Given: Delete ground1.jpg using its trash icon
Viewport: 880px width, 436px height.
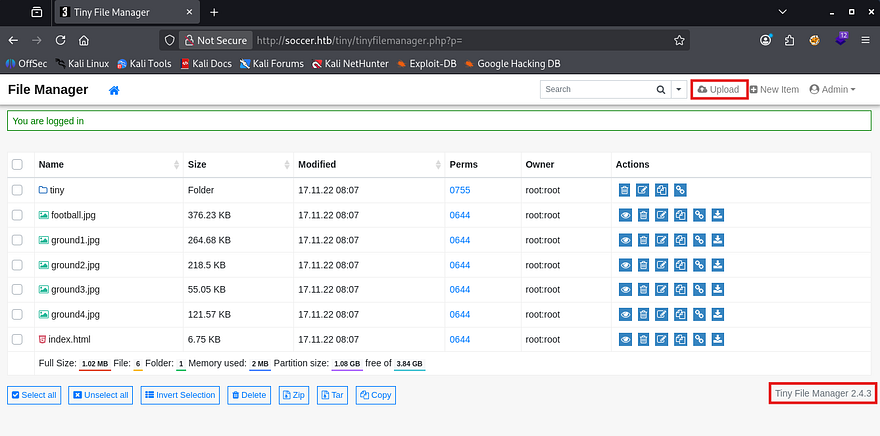Looking at the screenshot, I should [643, 240].
